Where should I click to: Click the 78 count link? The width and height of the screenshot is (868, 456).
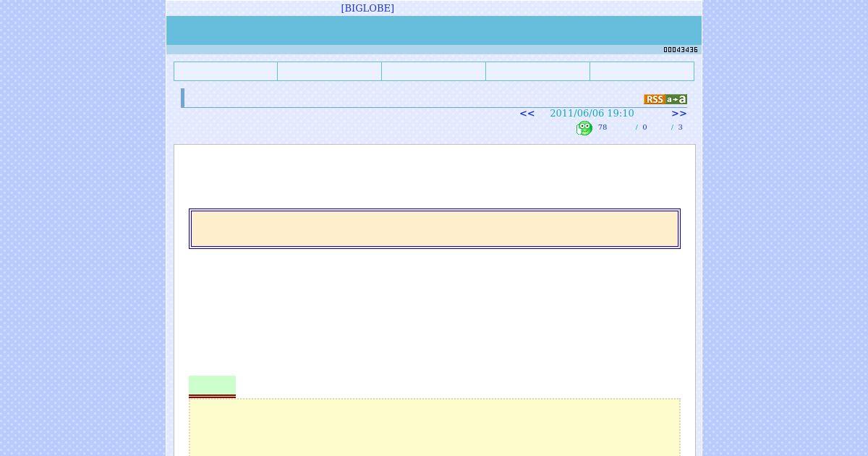pyautogui.click(x=603, y=127)
